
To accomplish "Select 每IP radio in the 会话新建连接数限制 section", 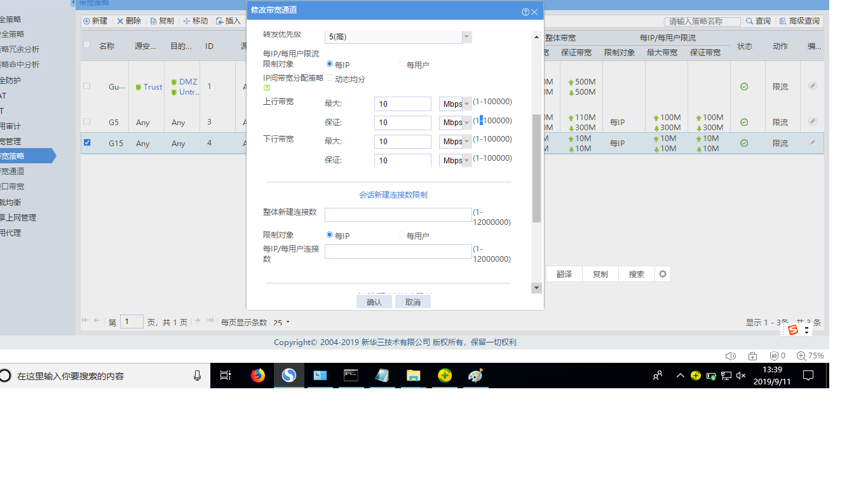I will coord(330,234).
